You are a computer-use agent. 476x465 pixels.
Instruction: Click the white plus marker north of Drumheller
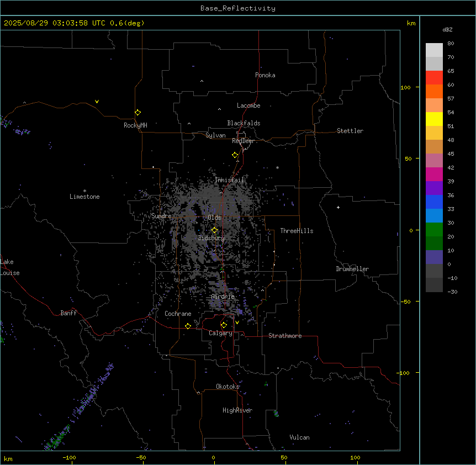338,207
